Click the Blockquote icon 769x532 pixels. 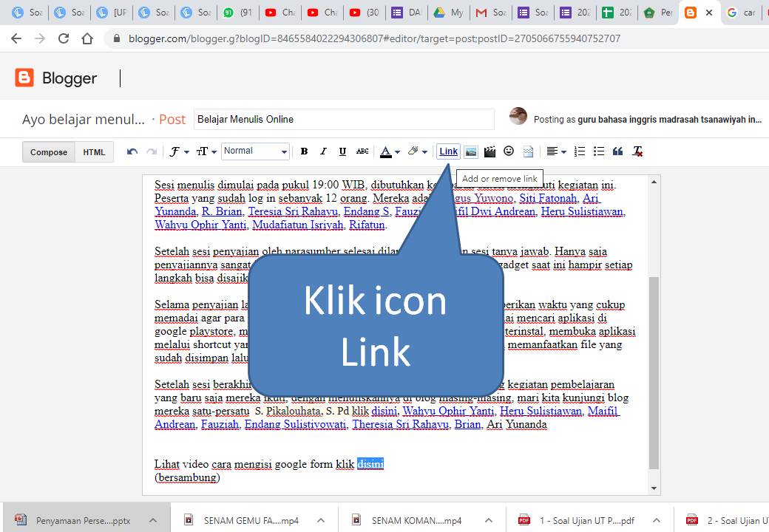(617, 151)
